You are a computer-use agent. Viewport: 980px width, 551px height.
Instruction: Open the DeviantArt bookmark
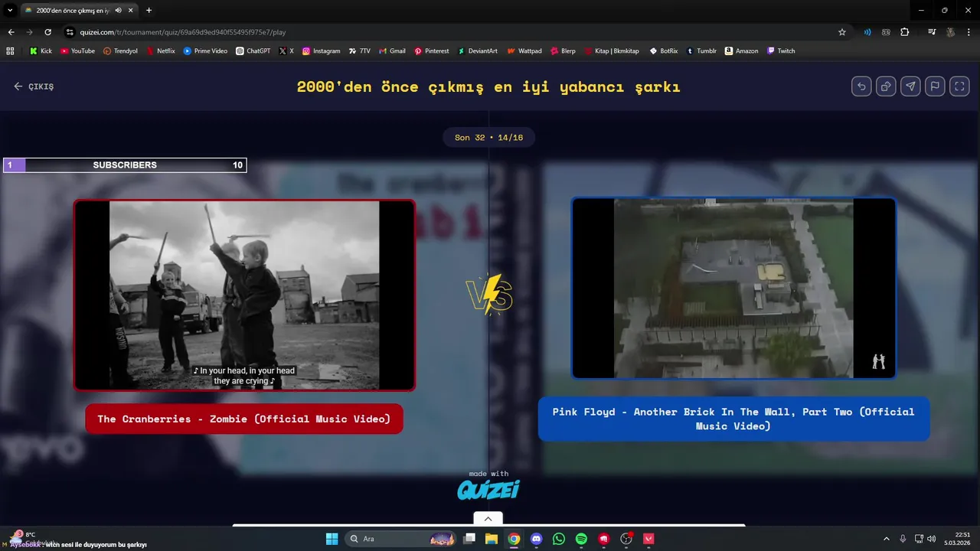point(478,51)
